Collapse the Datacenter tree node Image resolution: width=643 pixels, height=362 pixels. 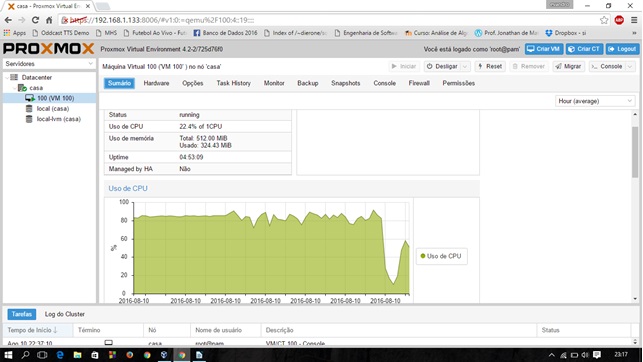pyautogui.click(x=7, y=77)
